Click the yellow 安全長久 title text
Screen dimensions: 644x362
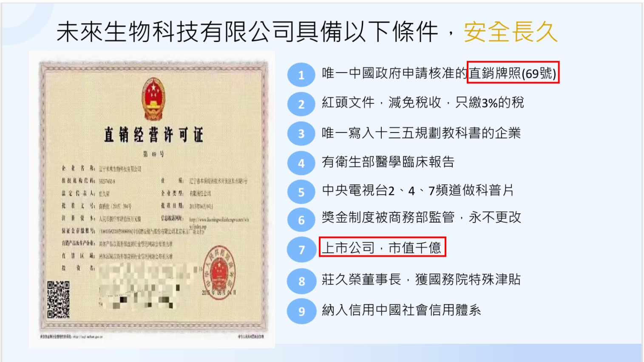(x=511, y=32)
